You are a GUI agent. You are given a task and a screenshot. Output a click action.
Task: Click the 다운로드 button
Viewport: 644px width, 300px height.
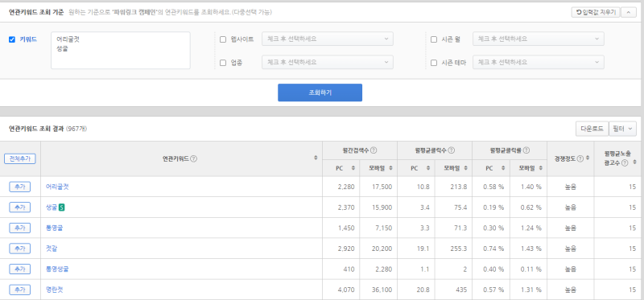tap(592, 129)
